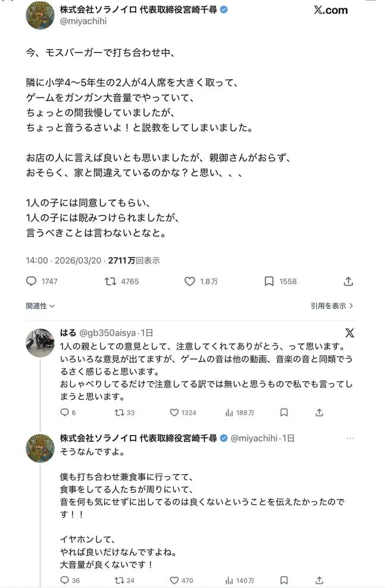Screen dimensions: 387x588
Task: Expand replies to Haru's comment
Action: tap(64, 412)
